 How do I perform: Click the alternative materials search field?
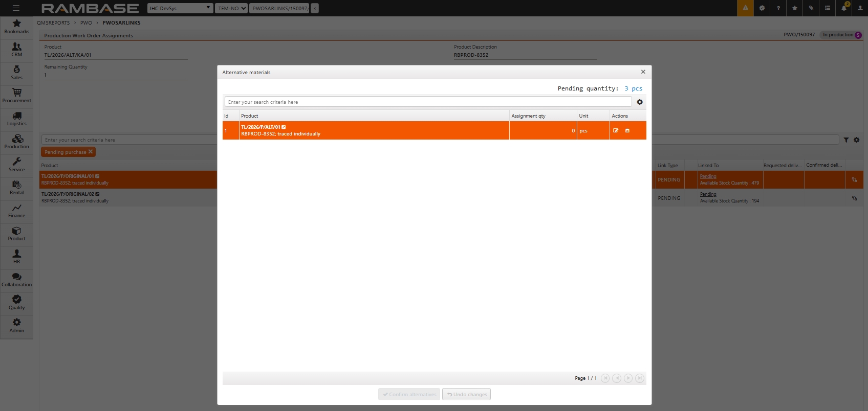click(x=428, y=102)
